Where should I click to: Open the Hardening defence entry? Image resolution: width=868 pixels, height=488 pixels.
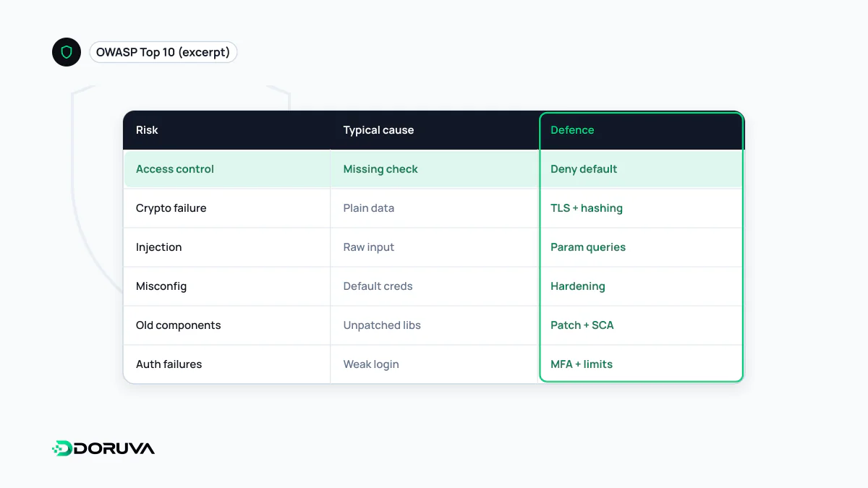pos(578,286)
